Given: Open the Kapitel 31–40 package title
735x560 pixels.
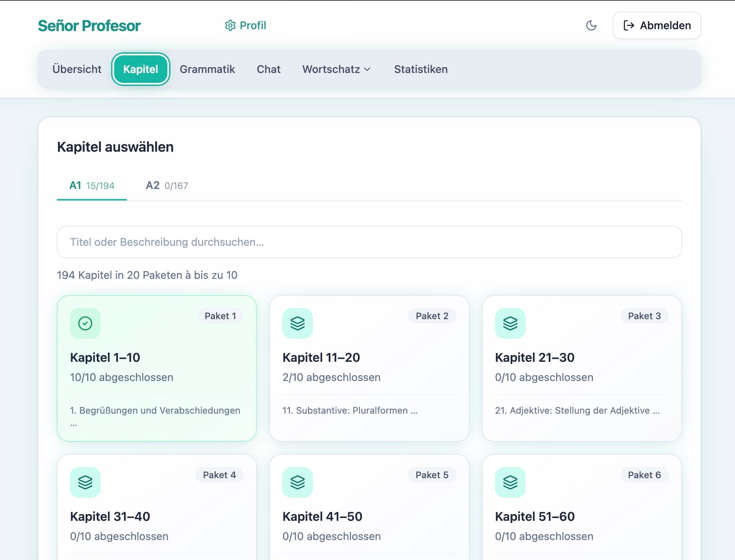Looking at the screenshot, I should tap(110, 517).
